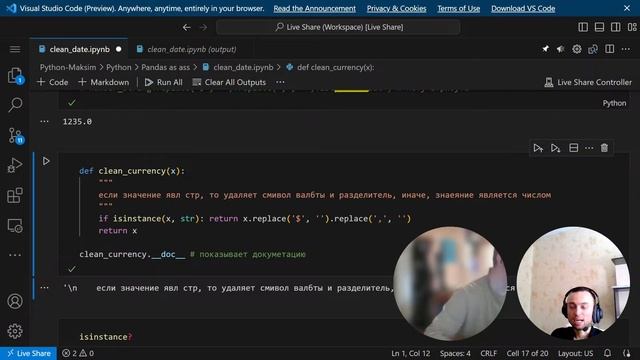Image resolution: width=640 pixels, height=360 pixels.
Task: Split the editor to the right
Action: (610, 49)
